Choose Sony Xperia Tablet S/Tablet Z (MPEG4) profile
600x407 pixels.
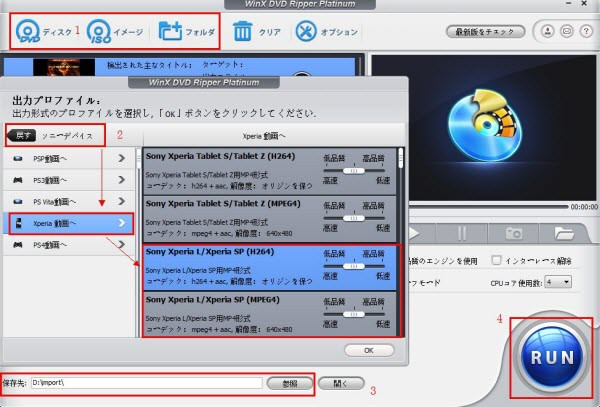[270, 219]
